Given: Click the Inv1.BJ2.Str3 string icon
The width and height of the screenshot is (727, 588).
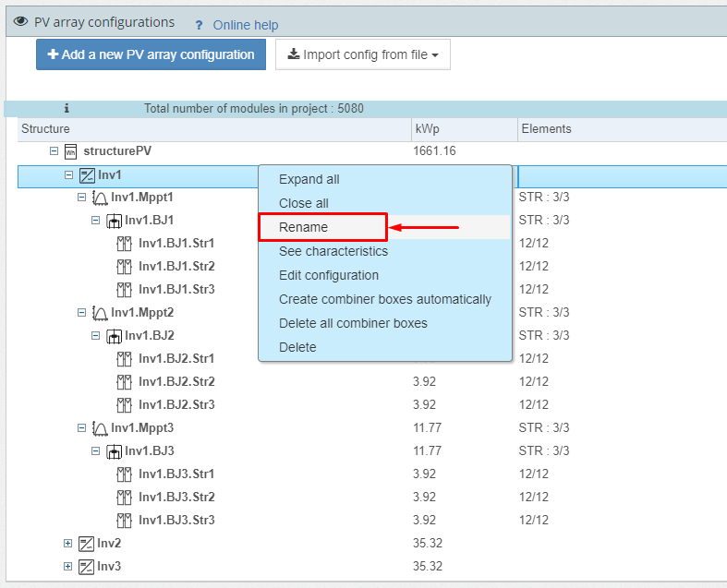Looking at the screenshot, I should (125, 405).
